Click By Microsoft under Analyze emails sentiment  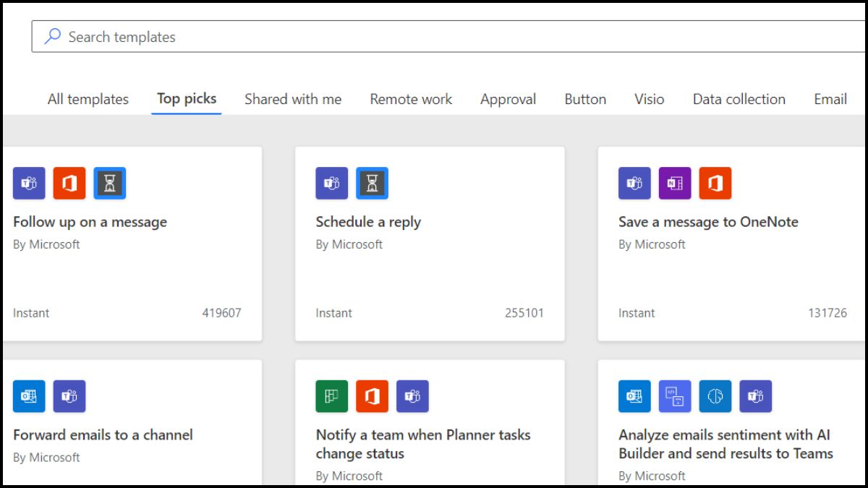point(652,476)
